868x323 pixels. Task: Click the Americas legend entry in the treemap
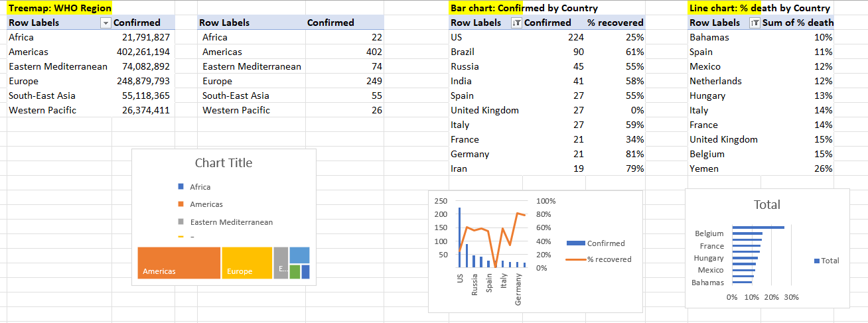point(206,205)
